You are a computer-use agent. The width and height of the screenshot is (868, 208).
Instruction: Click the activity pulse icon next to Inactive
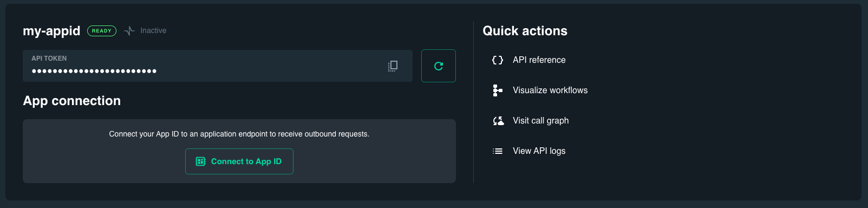129,31
